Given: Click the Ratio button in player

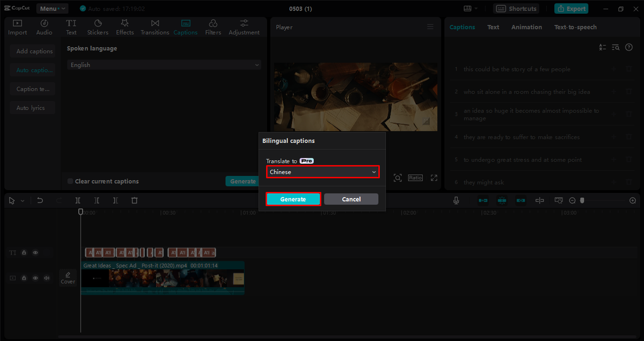Looking at the screenshot, I should (x=415, y=178).
